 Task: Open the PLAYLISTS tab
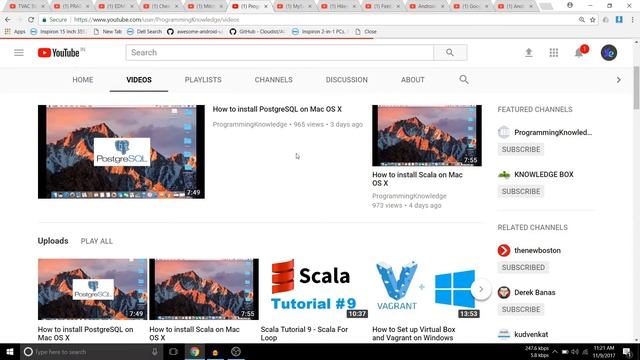tap(203, 80)
